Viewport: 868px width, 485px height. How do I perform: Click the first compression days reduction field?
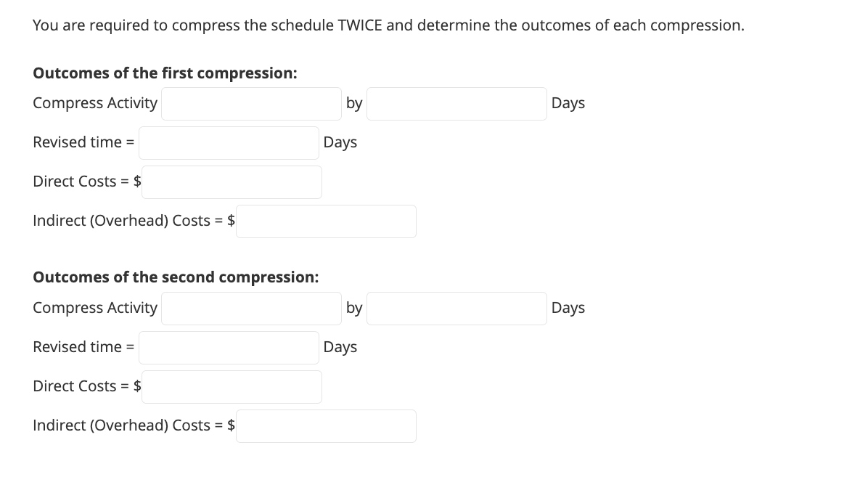coord(456,103)
